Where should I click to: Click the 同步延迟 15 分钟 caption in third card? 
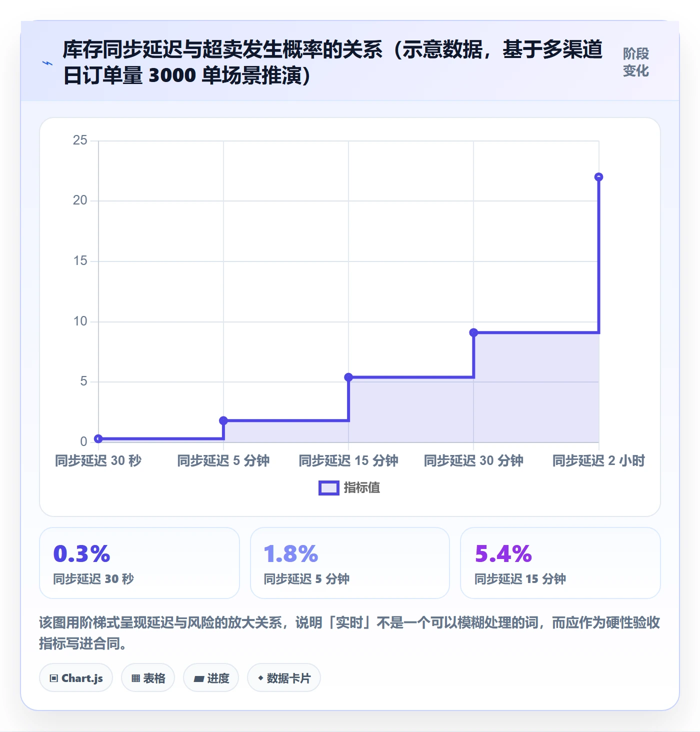520,579
